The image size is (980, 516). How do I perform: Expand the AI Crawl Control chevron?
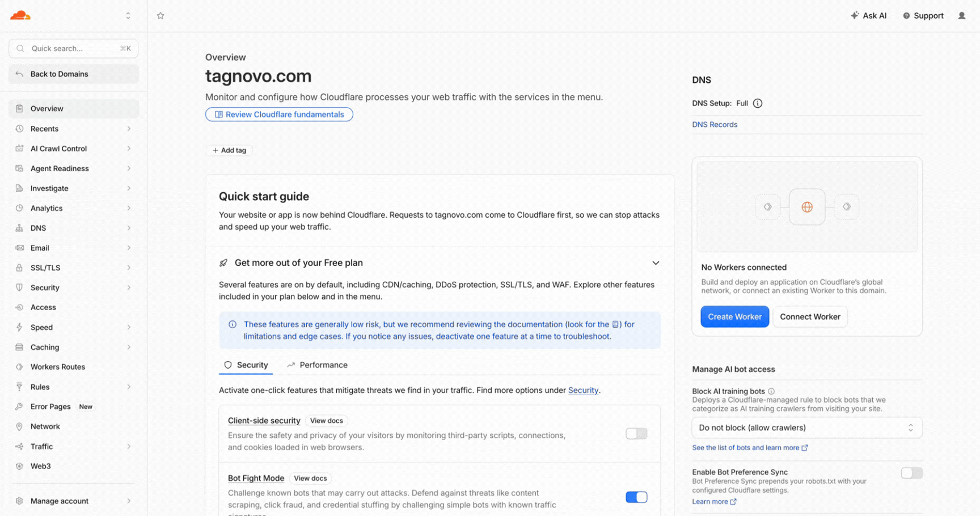(x=129, y=149)
